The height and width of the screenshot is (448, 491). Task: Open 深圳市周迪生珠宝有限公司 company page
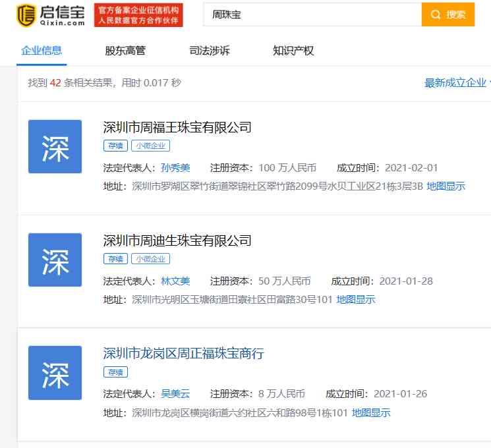[x=177, y=240]
